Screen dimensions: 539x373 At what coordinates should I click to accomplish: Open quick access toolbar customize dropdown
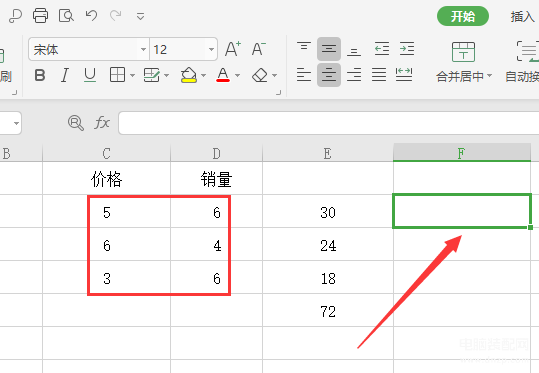(x=140, y=16)
